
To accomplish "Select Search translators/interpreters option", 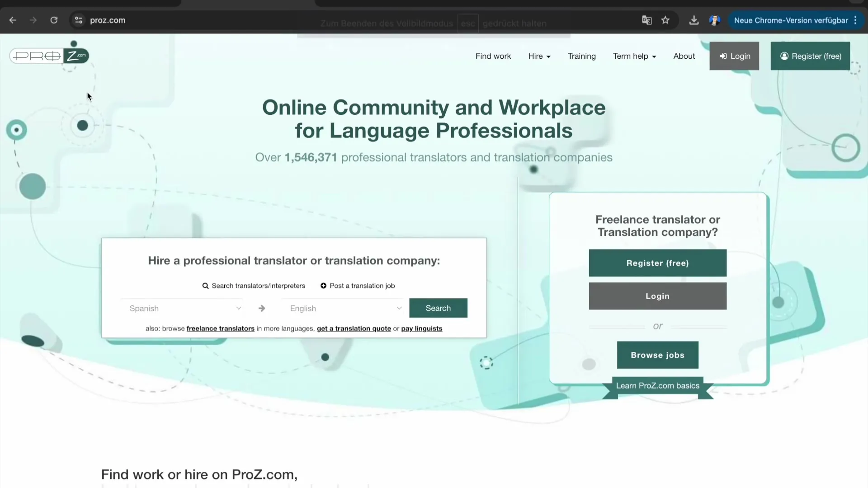I will pos(254,286).
